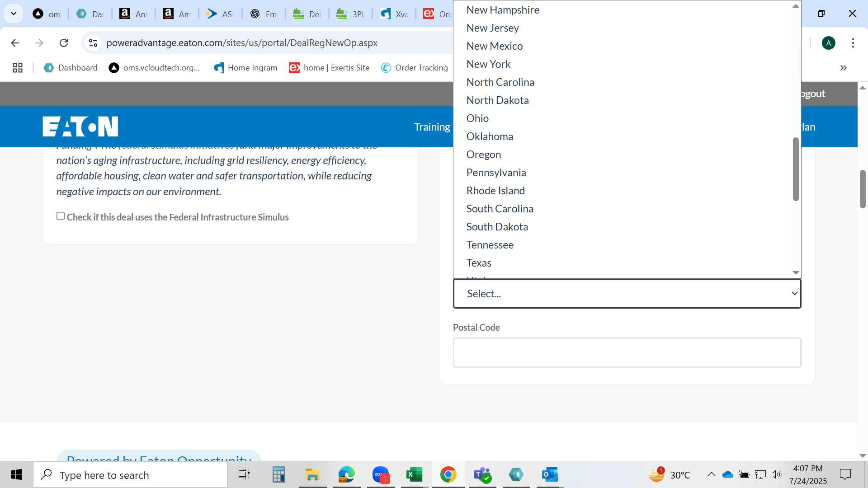This screenshot has width=868, height=488.
Task: Click the taskbar search box
Action: pos(130,475)
